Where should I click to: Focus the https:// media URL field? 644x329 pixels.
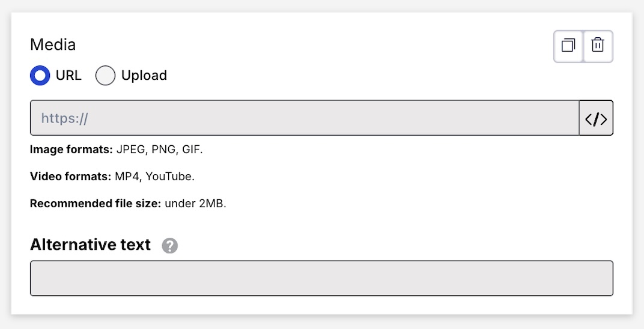[304, 118]
